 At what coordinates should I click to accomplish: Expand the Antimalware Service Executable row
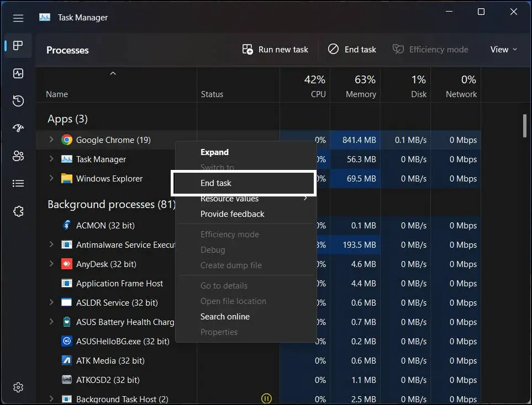[x=51, y=244]
